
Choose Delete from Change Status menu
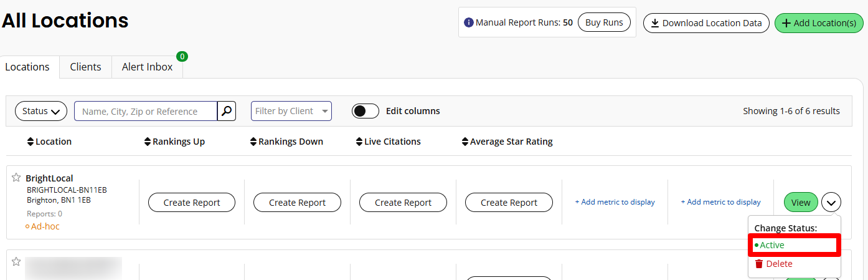(x=778, y=264)
